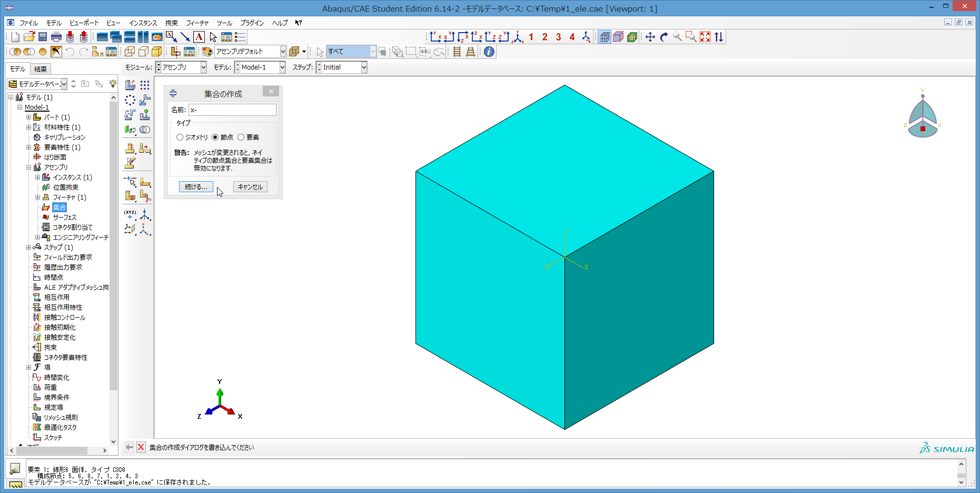Enable wireframe render style
Image resolution: width=980 pixels, height=493 pixels.
(x=130, y=52)
